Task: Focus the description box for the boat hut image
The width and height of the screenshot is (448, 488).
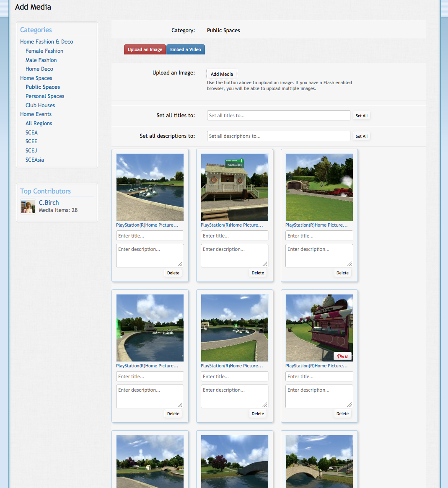Action: point(235,256)
